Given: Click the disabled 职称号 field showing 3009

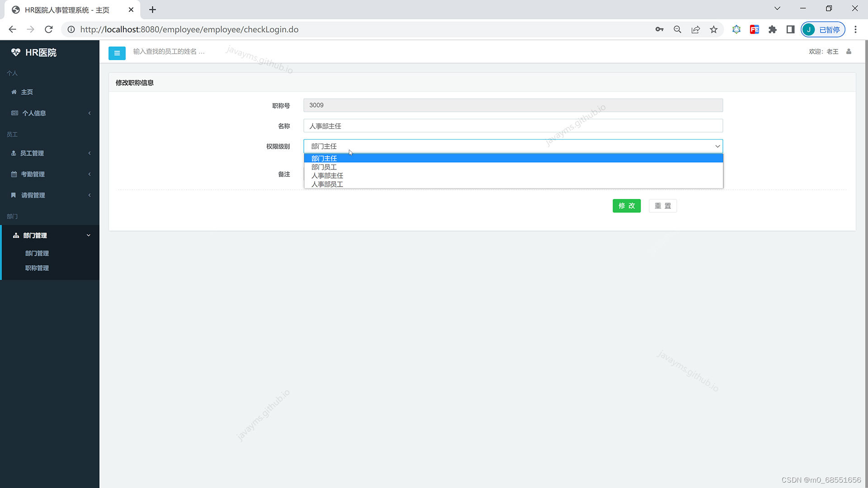Looking at the screenshot, I should (513, 105).
